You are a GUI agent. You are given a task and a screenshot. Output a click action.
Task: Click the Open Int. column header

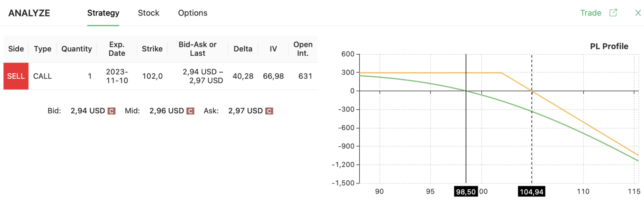303,49
